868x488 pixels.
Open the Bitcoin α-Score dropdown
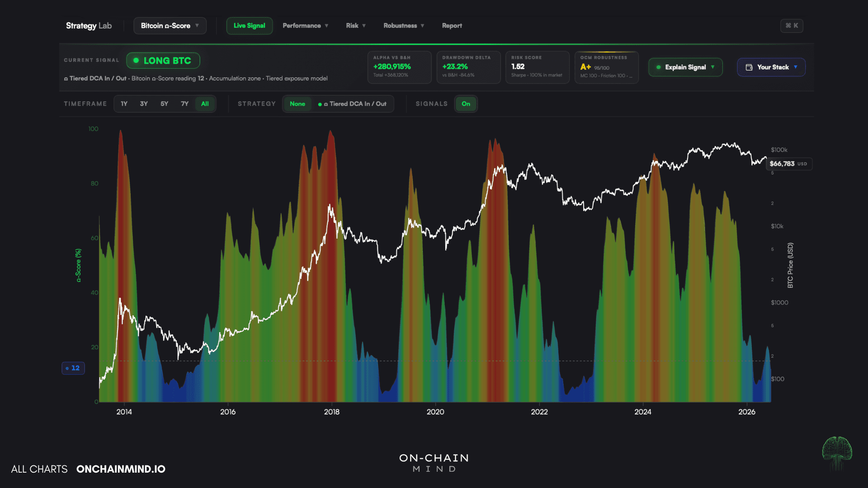(x=170, y=26)
